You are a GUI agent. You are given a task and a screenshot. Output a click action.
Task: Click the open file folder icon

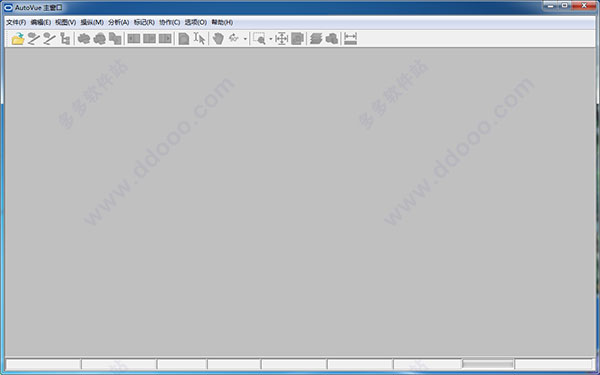click(18, 39)
